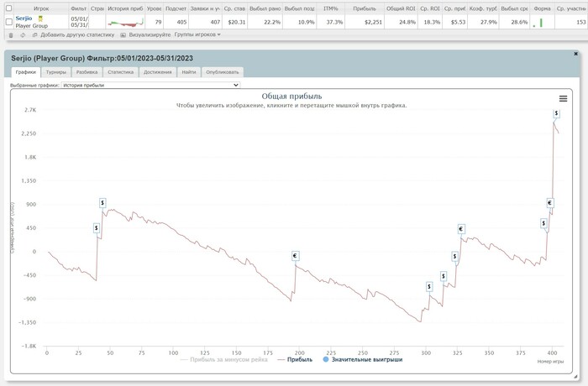Click the euro marker just after game 325
Image resolution: width=588 pixels, height=386 pixels.
tap(461, 229)
